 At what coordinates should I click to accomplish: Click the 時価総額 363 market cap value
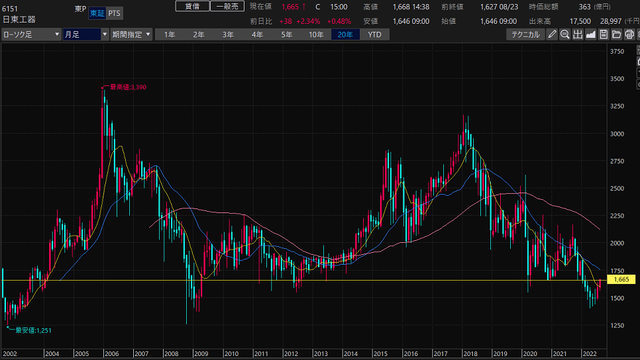point(584,7)
